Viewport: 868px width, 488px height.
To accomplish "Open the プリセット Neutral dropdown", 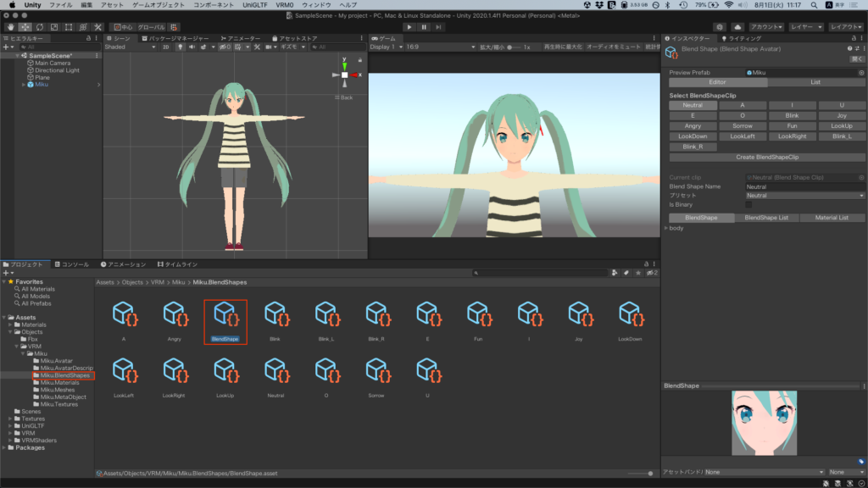I will coord(804,196).
